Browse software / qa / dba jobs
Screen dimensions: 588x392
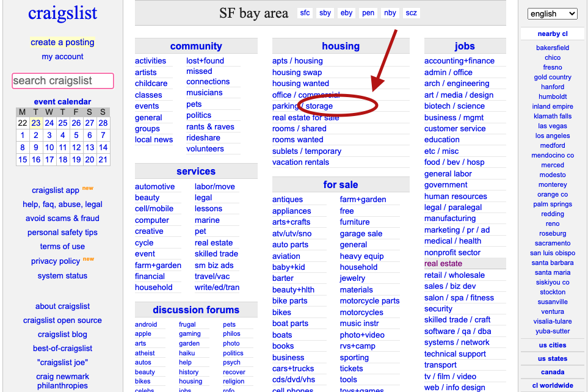[x=457, y=331]
